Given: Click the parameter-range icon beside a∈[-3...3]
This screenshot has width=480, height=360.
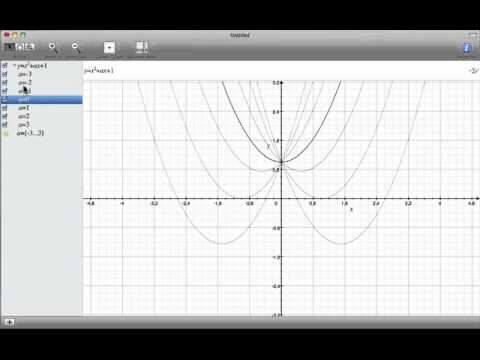Looking at the screenshot, I should pos(5,133).
